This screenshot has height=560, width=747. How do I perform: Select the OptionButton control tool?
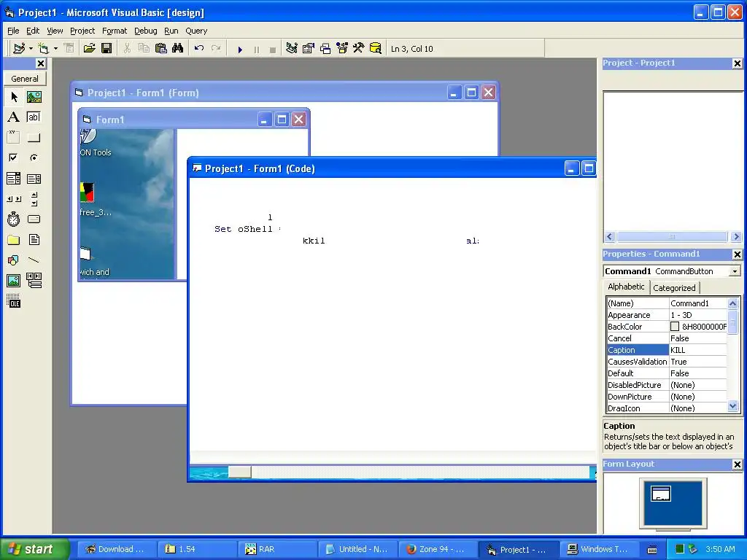pyautogui.click(x=34, y=157)
